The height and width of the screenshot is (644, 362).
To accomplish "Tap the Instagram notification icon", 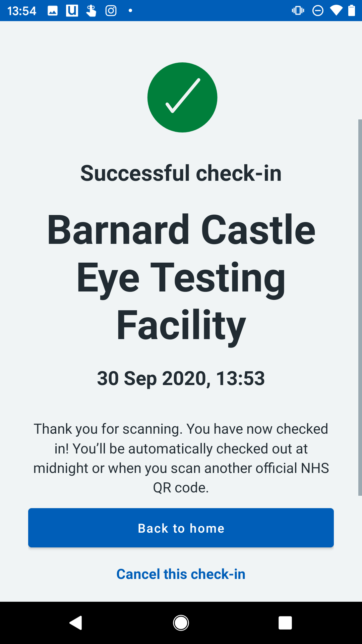I will [x=111, y=11].
